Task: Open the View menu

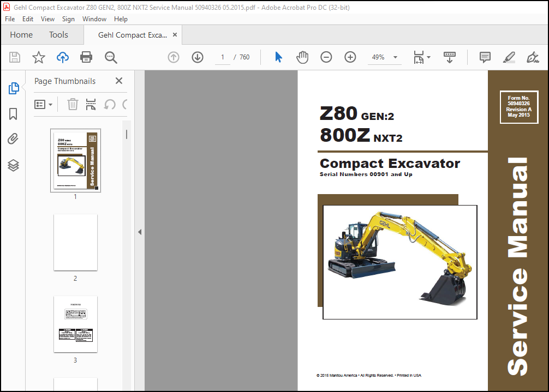Action: click(x=47, y=19)
